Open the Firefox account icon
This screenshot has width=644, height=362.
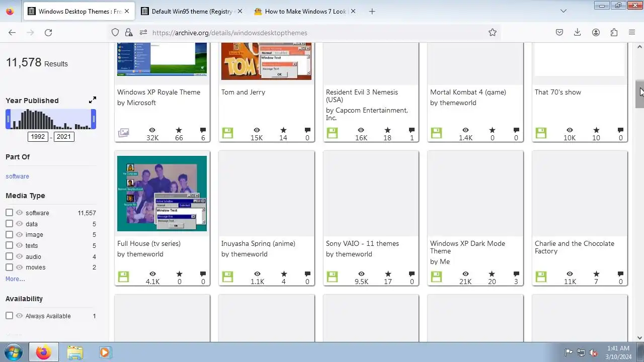click(596, 33)
